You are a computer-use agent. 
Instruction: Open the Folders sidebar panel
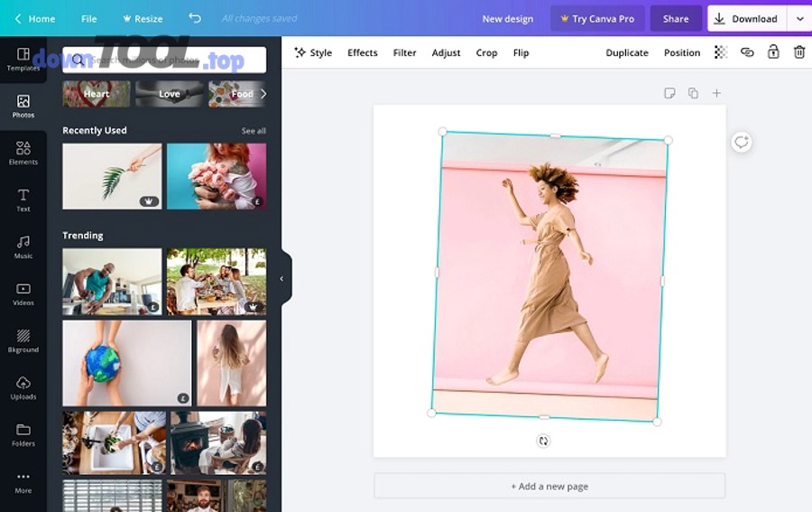click(x=23, y=435)
